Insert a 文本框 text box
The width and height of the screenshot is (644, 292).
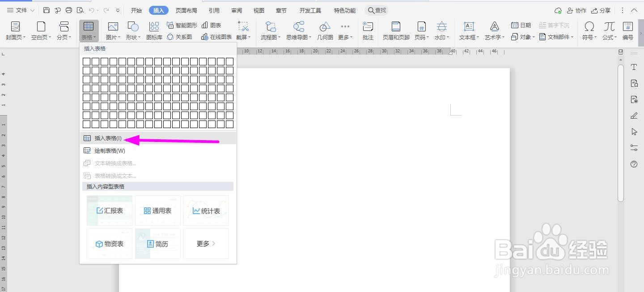(468, 30)
